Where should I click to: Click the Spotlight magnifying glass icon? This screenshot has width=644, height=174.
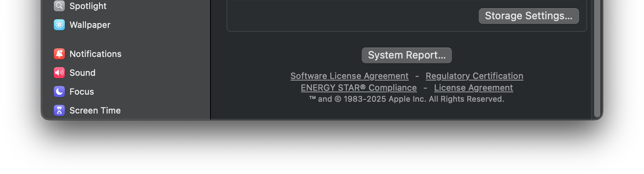click(59, 6)
